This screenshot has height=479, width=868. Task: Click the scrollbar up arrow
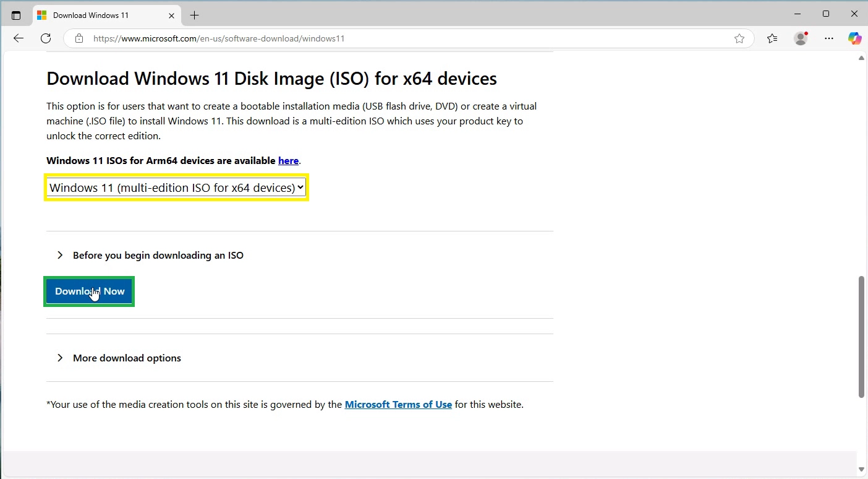point(861,58)
